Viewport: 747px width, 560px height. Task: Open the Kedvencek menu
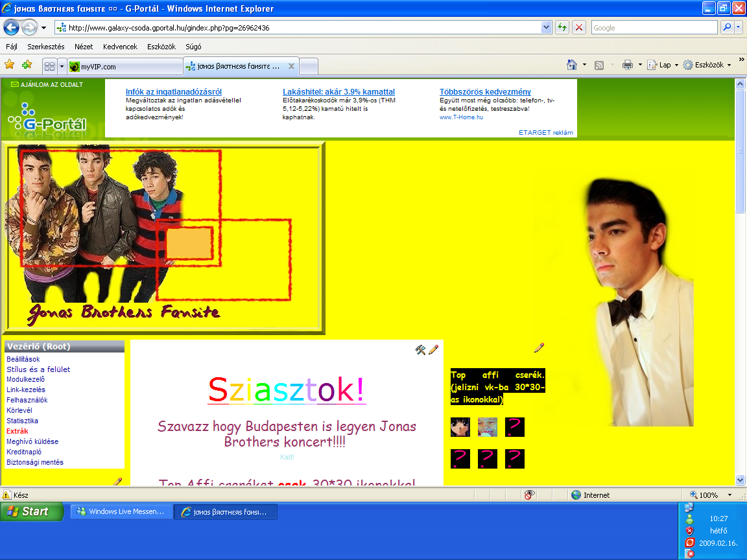(120, 47)
